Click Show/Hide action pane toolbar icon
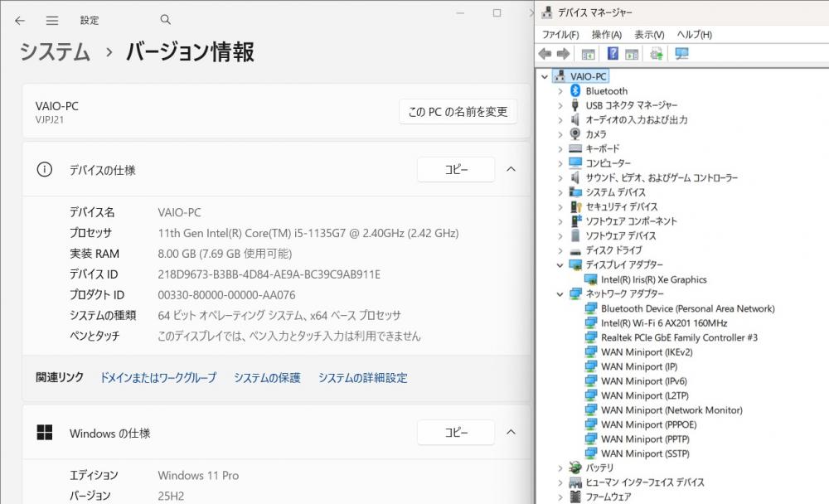This screenshot has height=504, width=829. click(x=632, y=53)
